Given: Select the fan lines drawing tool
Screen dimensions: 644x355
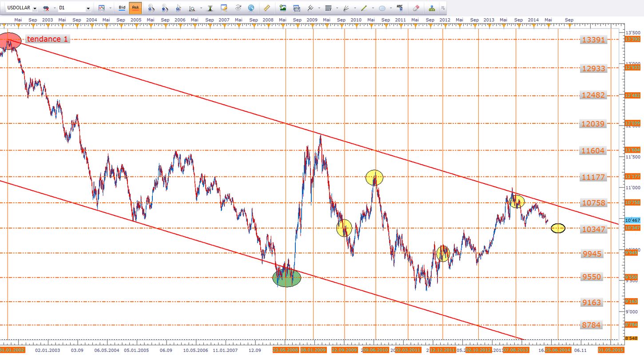Looking at the screenshot, I should (346, 8).
